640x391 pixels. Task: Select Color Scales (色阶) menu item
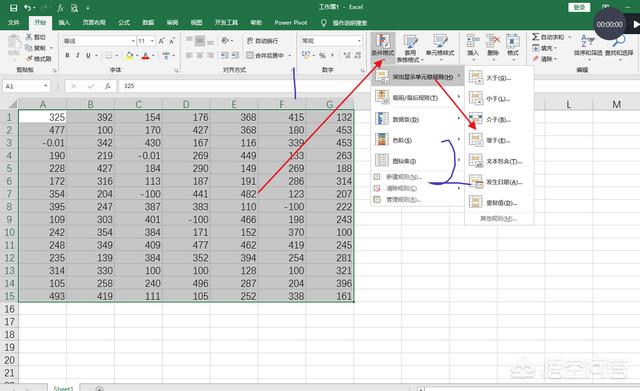tap(418, 140)
